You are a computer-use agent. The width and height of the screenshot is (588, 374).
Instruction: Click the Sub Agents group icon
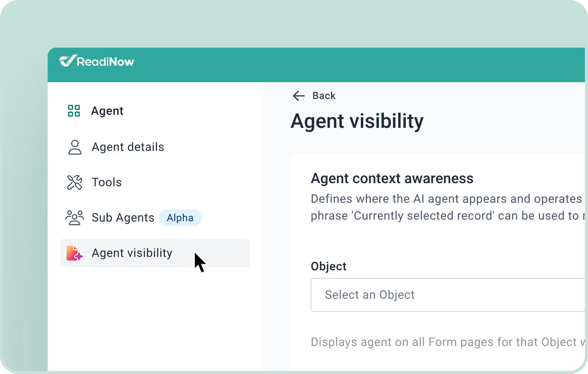pos(75,218)
